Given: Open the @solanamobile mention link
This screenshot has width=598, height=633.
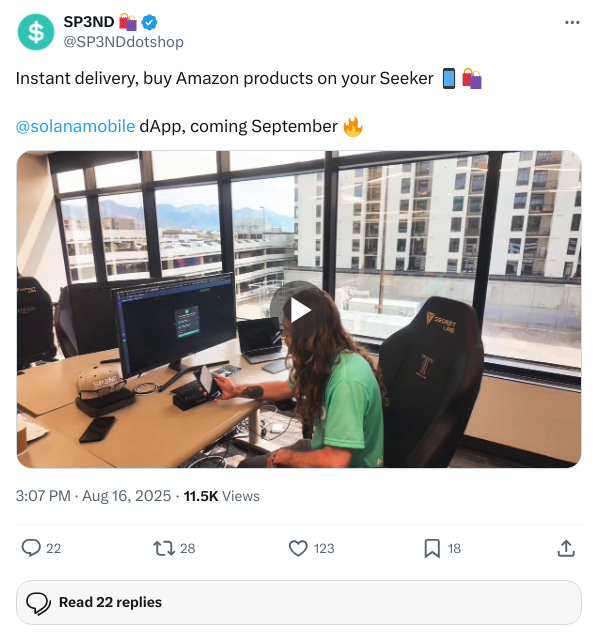Looking at the screenshot, I should 75,126.
